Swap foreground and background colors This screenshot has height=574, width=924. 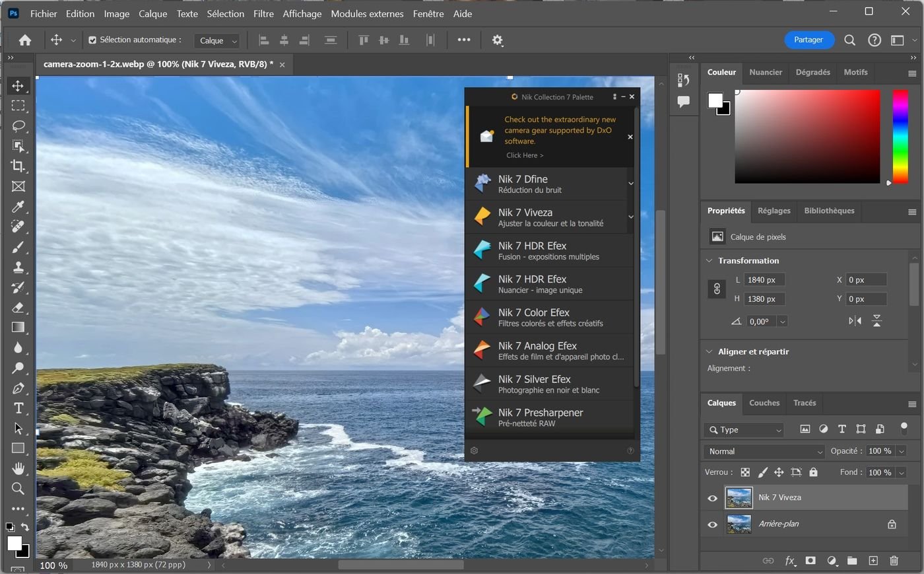tap(24, 527)
